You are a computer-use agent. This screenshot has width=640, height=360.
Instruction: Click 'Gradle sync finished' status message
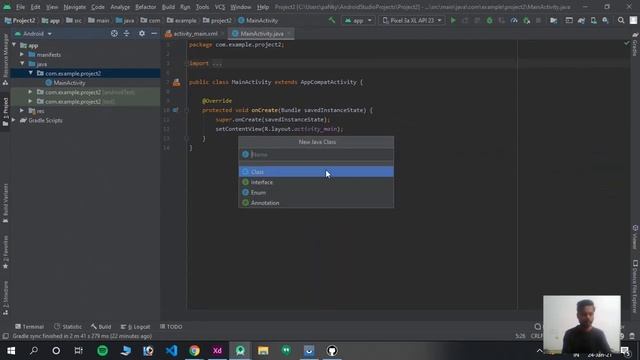click(x=82, y=336)
